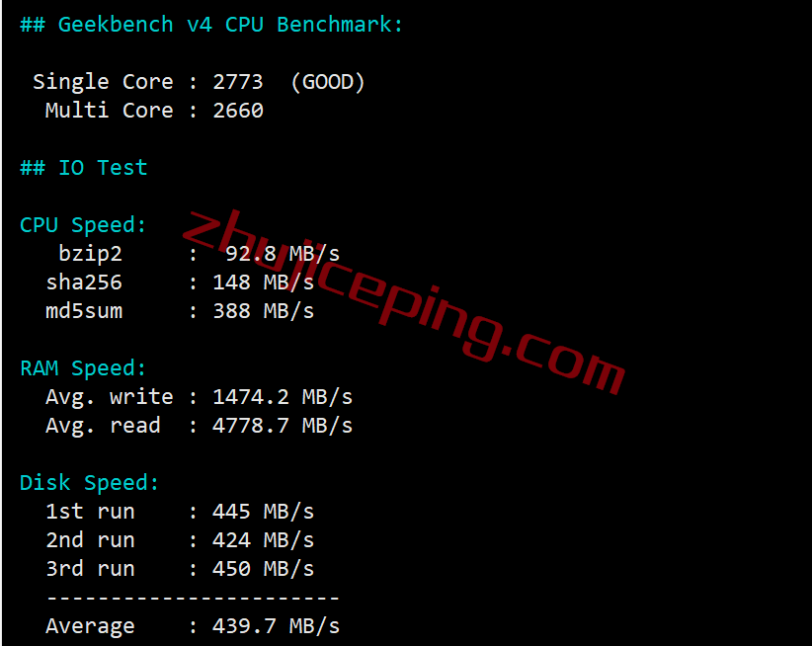Click the 2nd run 424 MB/s result
Screen dimensions: 812x646
[x=180, y=540]
